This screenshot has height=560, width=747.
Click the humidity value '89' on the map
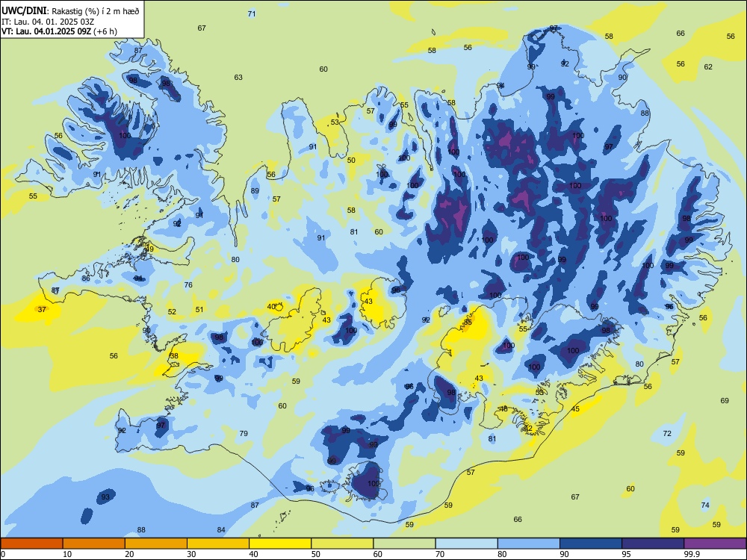[x=255, y=191]
